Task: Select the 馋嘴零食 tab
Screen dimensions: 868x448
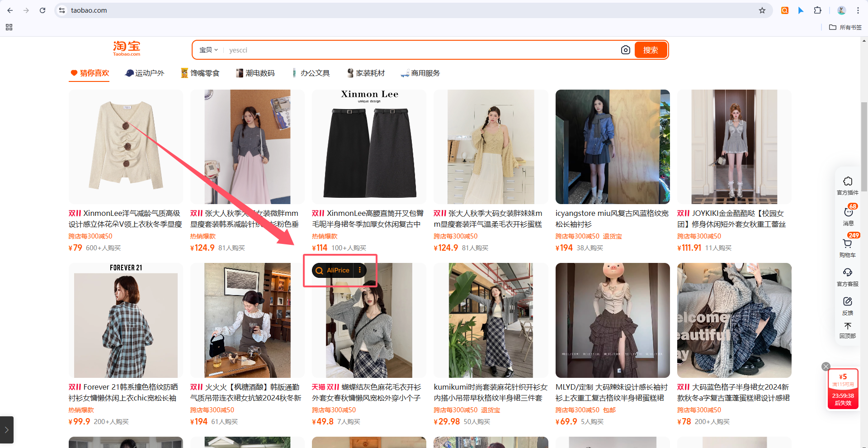Action: click(x=200, y=73)
